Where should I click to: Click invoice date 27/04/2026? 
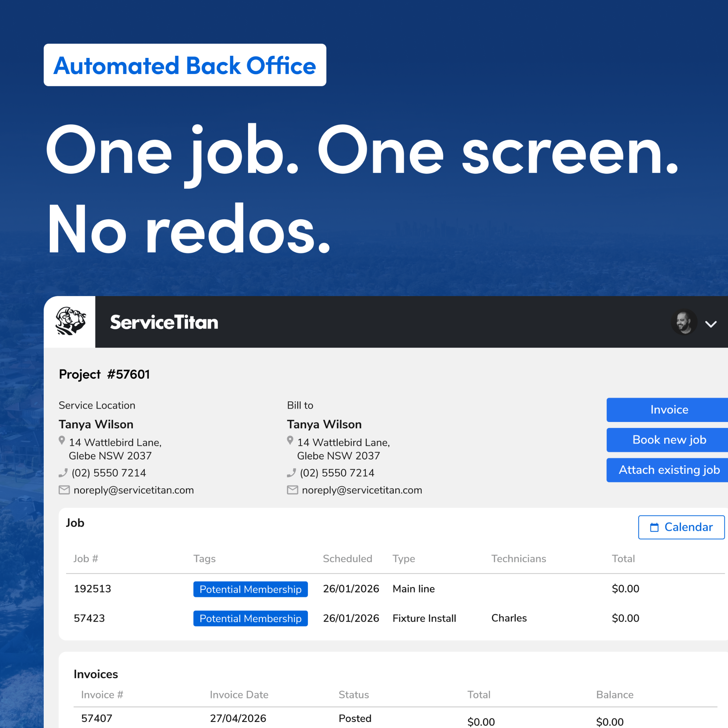click(238, 718)
